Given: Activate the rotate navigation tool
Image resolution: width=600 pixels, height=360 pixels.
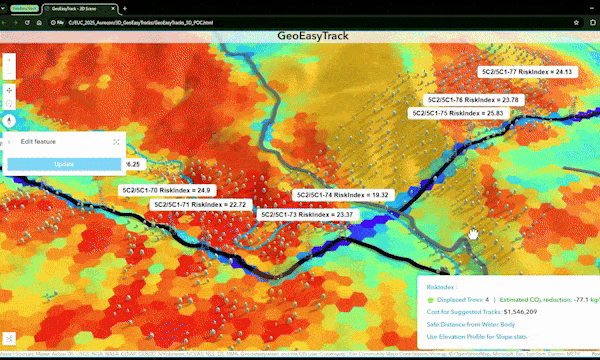Looking at the screenshot, I should pos(9,104).
